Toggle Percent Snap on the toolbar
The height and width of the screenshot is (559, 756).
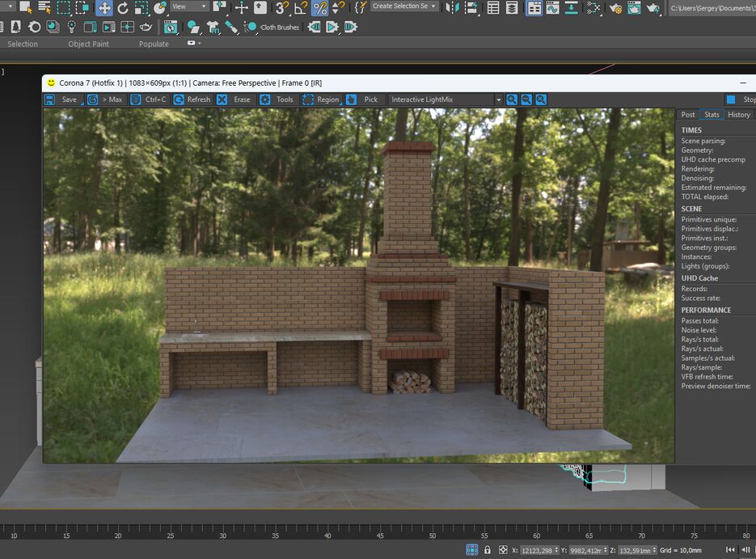click(x=320, y=8)
